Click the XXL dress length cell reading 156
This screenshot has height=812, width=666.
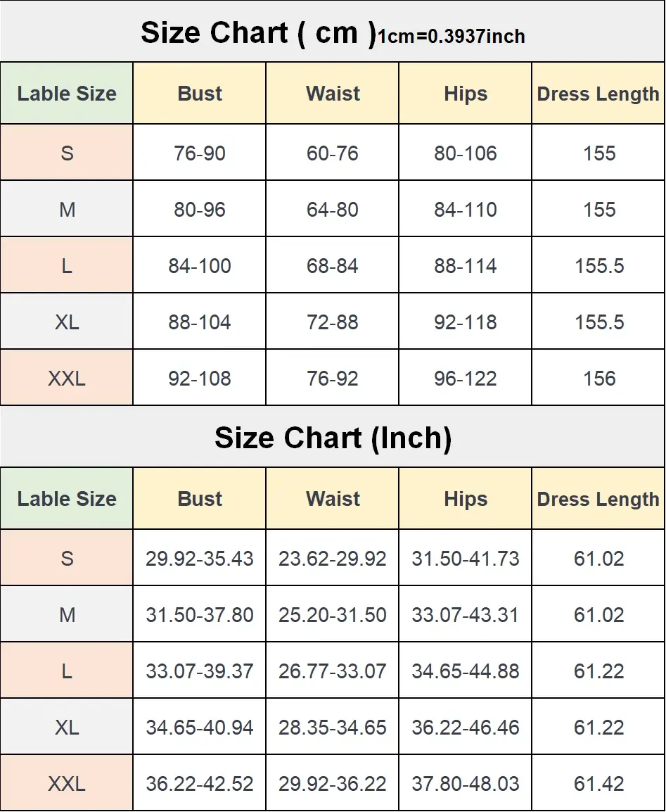pyautogui.click(x=598, y=379)
